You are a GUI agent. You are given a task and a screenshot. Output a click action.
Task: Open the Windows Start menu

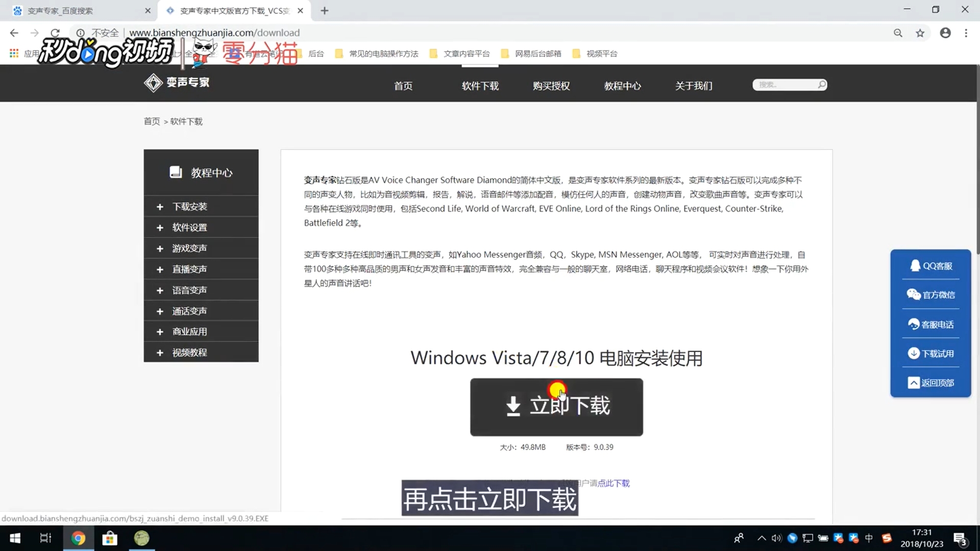[15, 538]
